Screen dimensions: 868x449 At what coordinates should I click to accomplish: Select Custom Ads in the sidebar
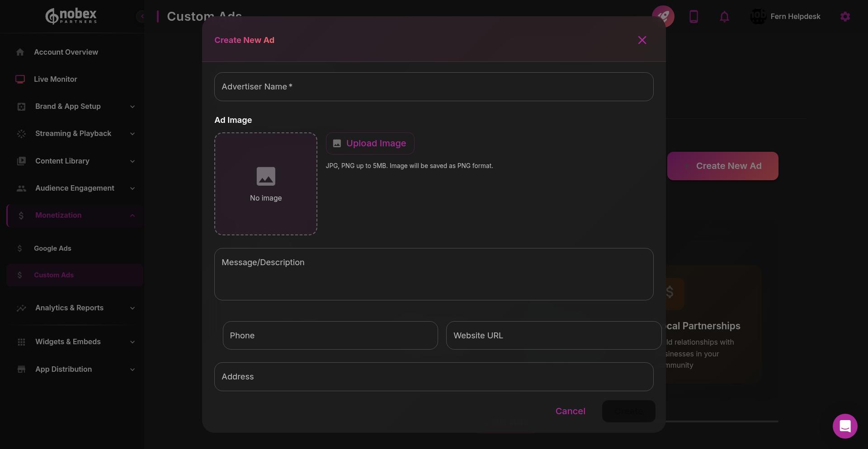click(54, 275)
